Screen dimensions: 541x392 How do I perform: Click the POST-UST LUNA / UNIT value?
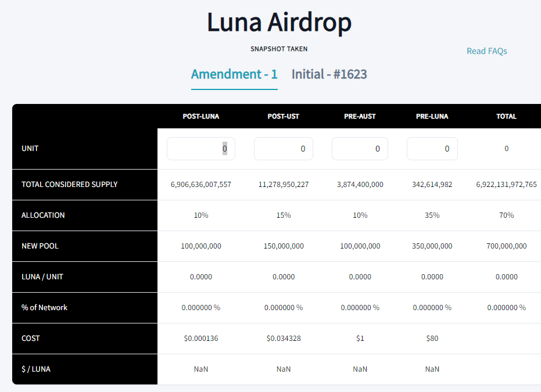coord(284,277)
